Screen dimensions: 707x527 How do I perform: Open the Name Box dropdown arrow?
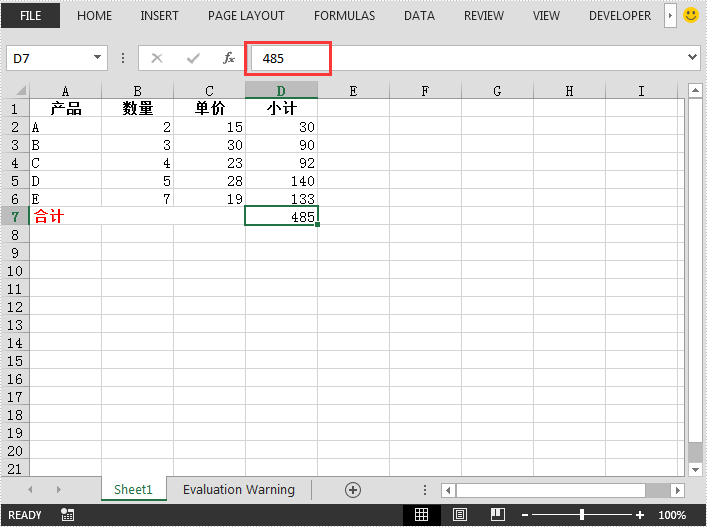97,58
